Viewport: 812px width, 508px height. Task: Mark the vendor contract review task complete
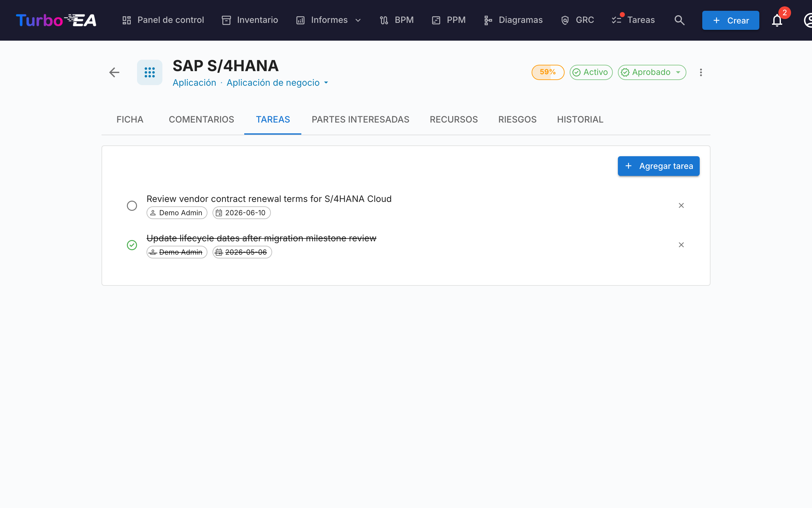point(132,206)
